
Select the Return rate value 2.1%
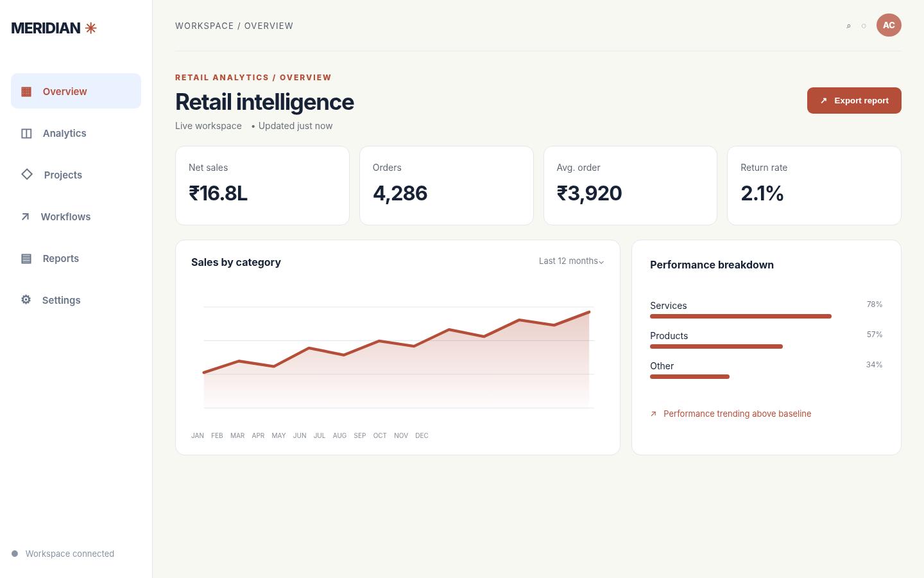tap(762, 193)
